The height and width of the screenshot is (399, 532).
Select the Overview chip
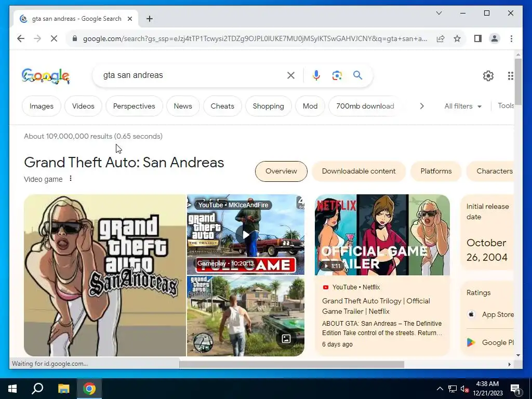(281, 171)
